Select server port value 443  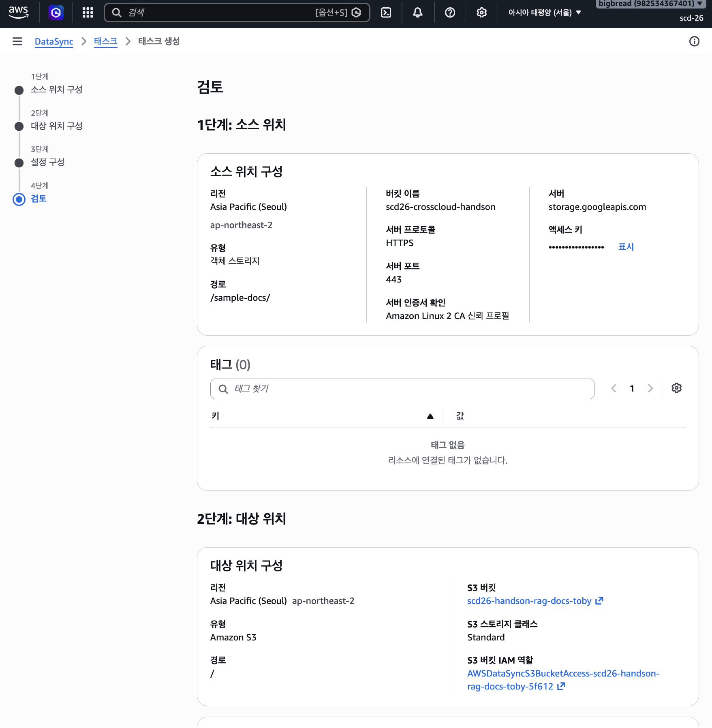(393, 280)
